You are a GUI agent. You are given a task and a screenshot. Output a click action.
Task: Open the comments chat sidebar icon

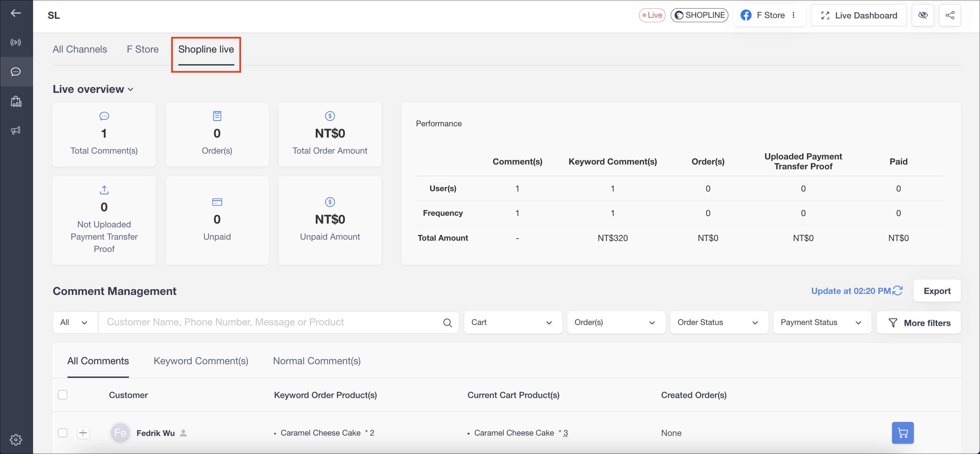[x=16, y=72]
